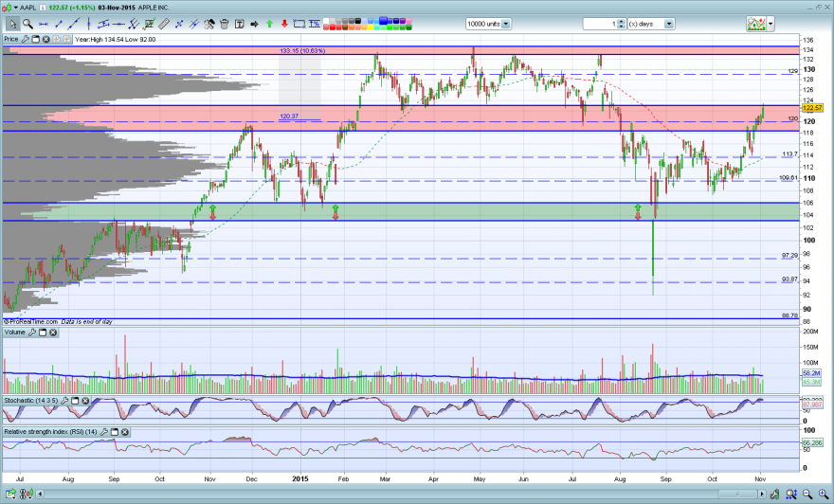Toggle RSI panel window icon
This screenshot has height=504, width=834.
[115, 432]
